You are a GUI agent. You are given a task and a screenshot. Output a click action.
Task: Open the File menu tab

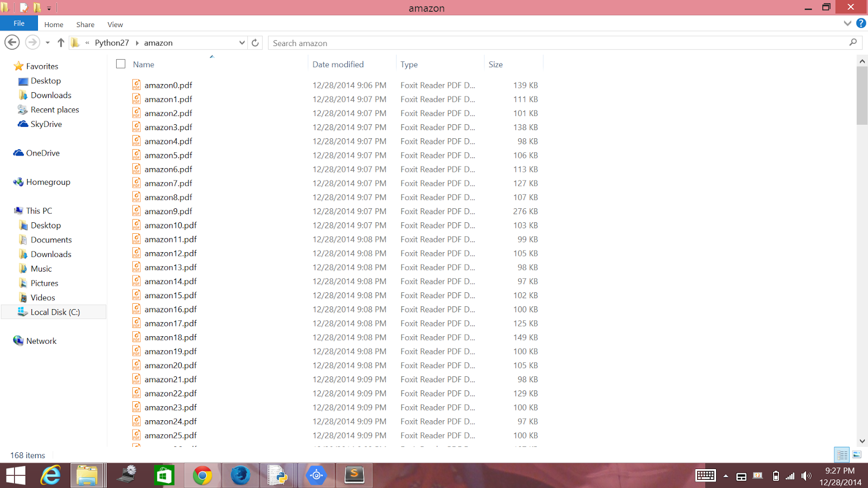[19, 23]
